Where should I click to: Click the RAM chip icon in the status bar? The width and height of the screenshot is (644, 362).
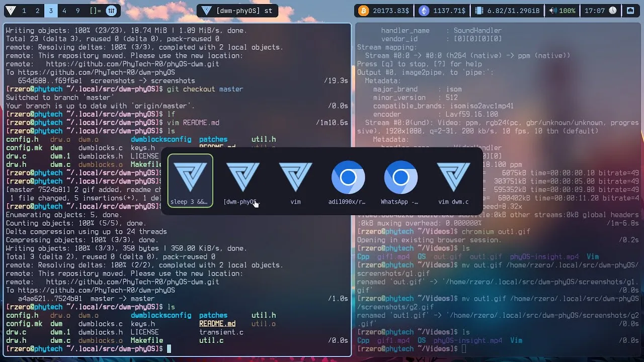(479, 10)
